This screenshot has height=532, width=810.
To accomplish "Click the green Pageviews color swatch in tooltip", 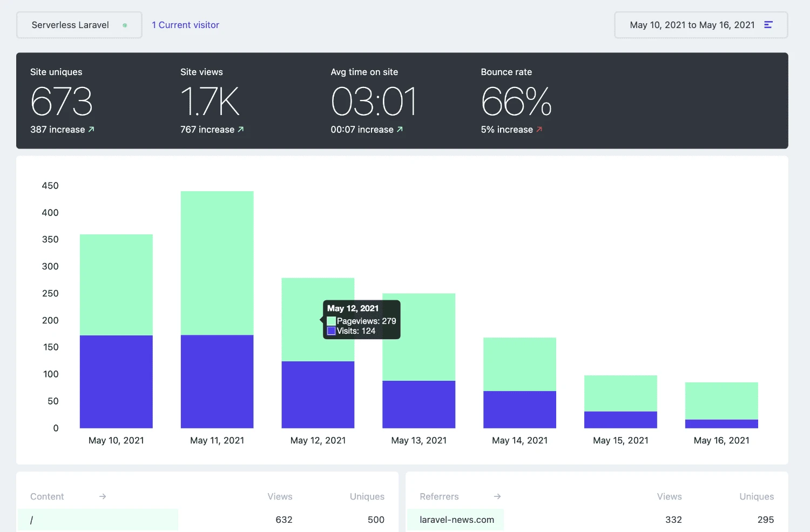I will point(331,320).
